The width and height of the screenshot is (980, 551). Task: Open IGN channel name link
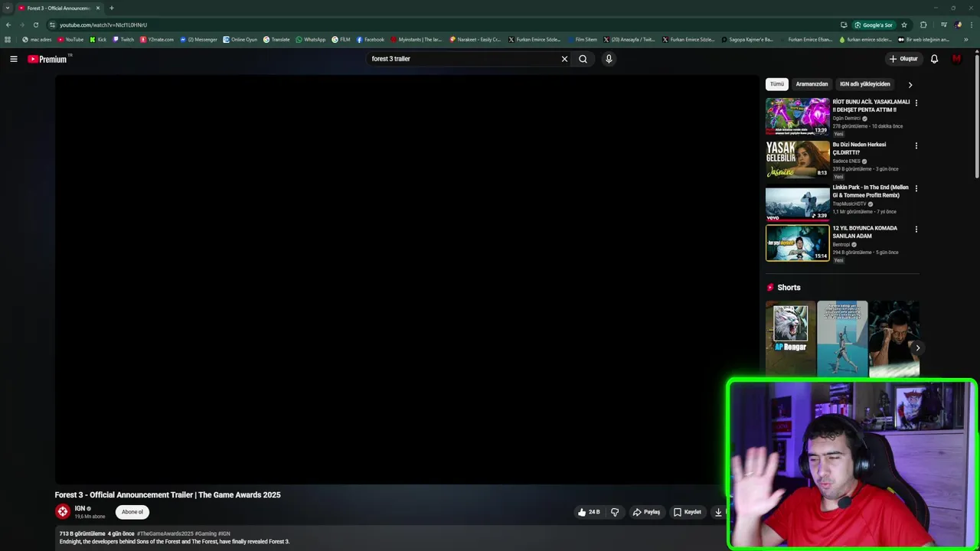(80, 508)
